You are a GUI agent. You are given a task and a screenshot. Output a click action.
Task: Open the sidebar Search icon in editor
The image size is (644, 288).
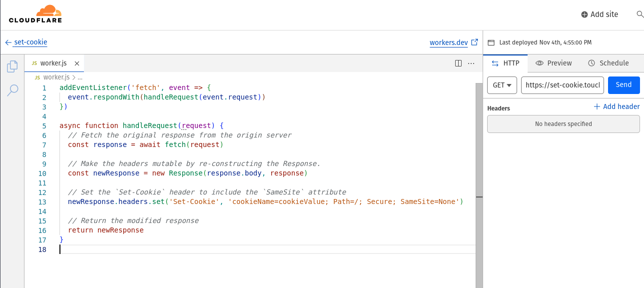(12, 90)
